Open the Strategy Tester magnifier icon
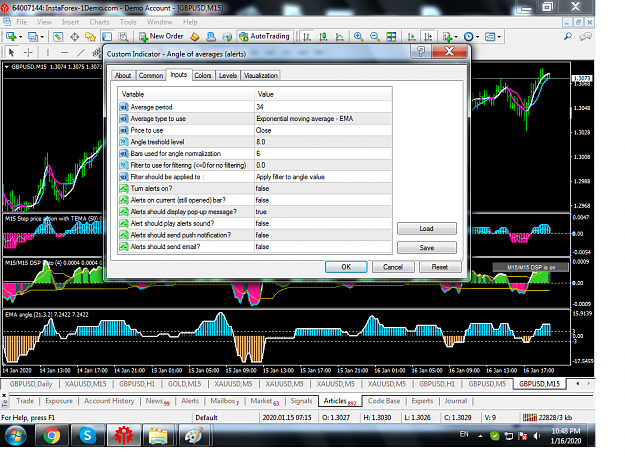Image resolution: width=625 pixels, height=469 pixels. pos(124,37)
